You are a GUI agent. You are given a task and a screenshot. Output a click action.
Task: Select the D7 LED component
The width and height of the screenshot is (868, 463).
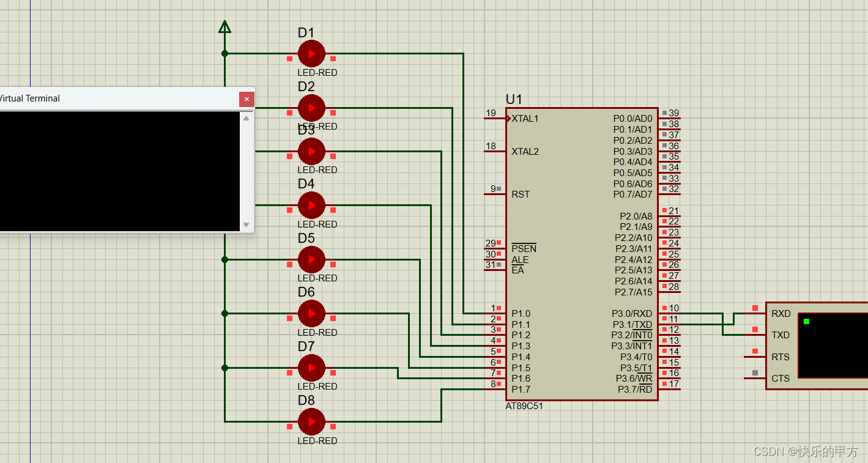(x=311, y=368)
